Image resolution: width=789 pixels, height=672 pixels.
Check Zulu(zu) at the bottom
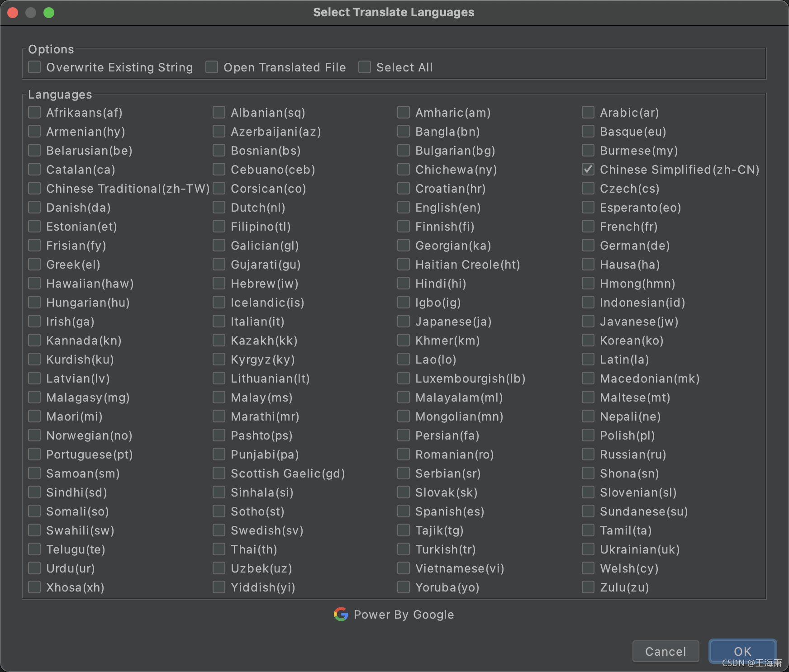click(x=588, y=587)
